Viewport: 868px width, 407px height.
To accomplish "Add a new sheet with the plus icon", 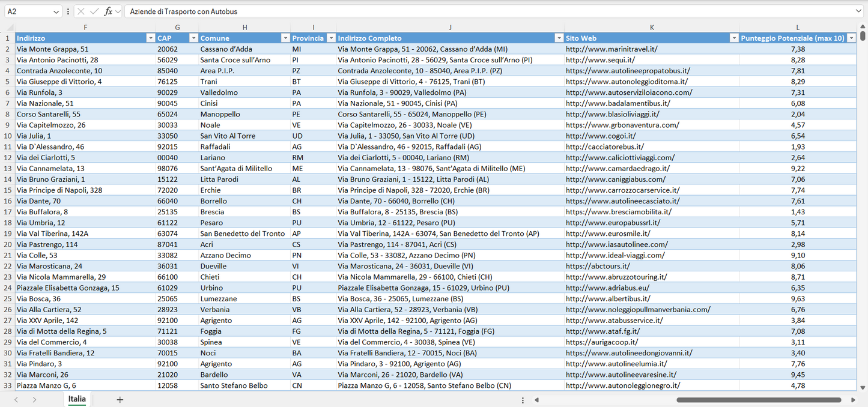I will click(120, 400).
